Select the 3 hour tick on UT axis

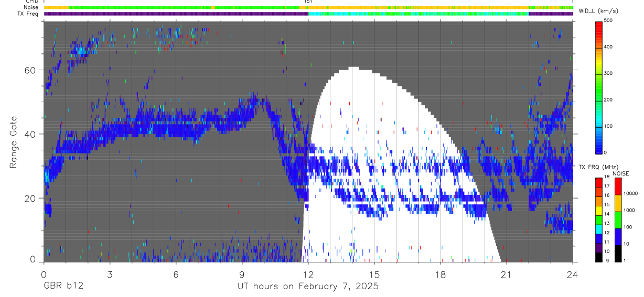tap(110, 274)
